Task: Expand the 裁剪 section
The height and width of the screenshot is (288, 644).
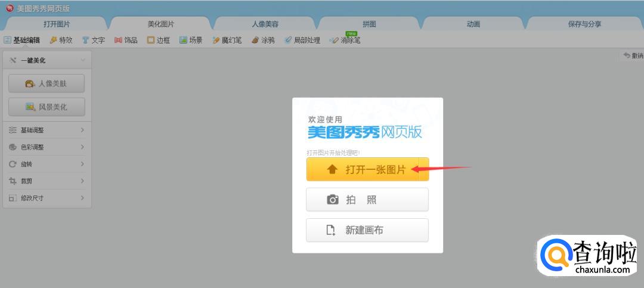Action: 47,181
